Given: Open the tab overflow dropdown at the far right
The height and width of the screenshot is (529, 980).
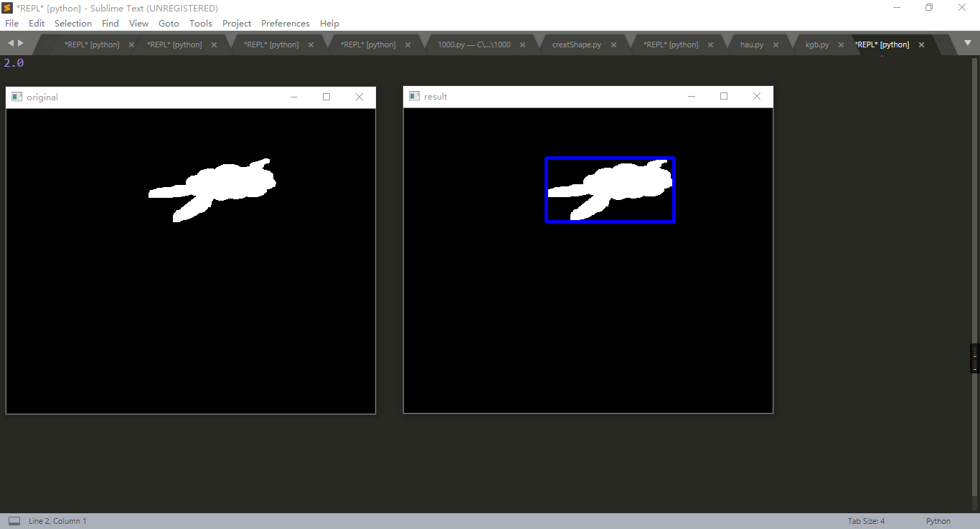Looking at the screenshot, I should coord(969,44).
